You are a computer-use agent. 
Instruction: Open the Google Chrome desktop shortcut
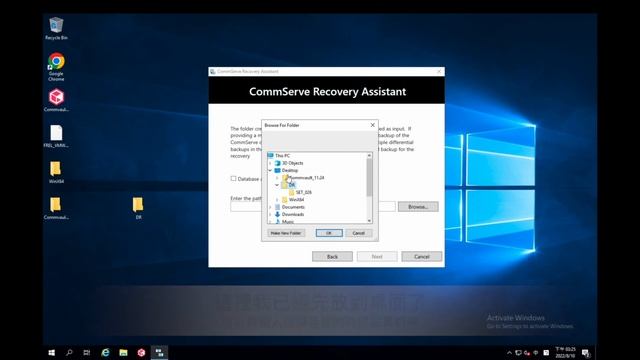[x=56, y=67]
